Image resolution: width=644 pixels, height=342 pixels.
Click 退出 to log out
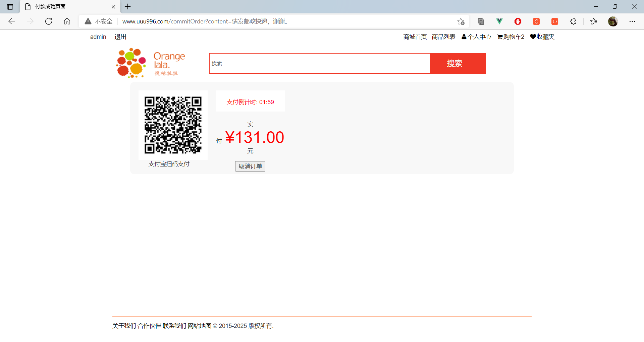(120, 37)
